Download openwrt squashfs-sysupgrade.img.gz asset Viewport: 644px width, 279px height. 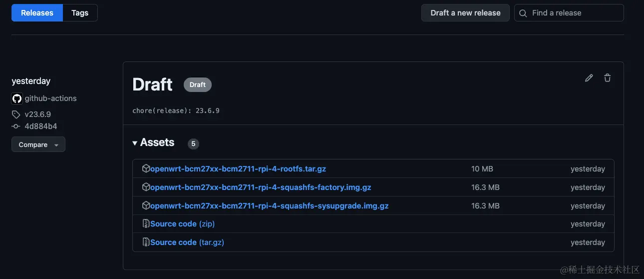[x=269, y=206]
